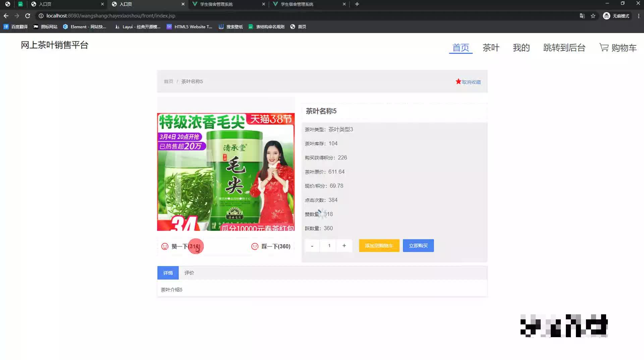Open the shopping cart icon in header
The width and height of the screenshot is (644, 360).
click(604, 47)
